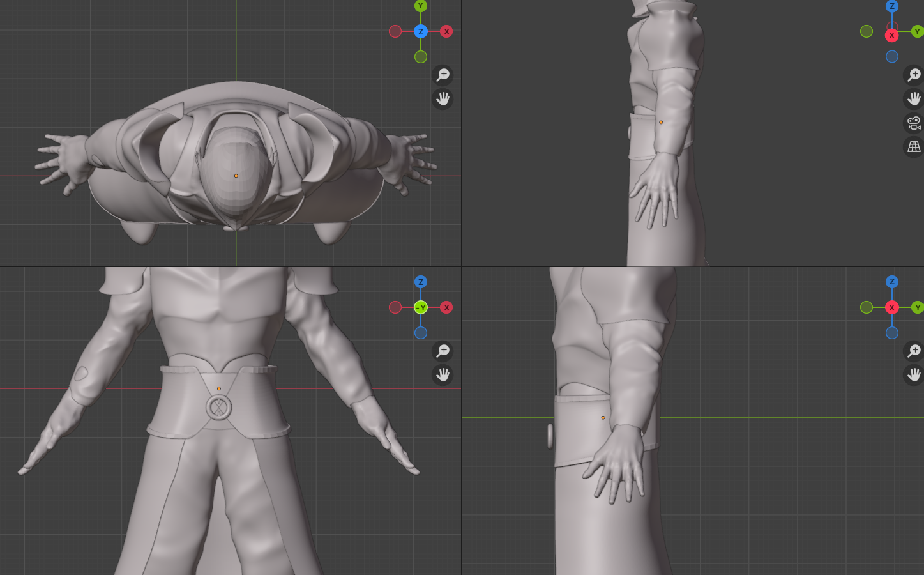
Task: Click negative X circle on overhead-view gizmo
Action: point(395,31)
